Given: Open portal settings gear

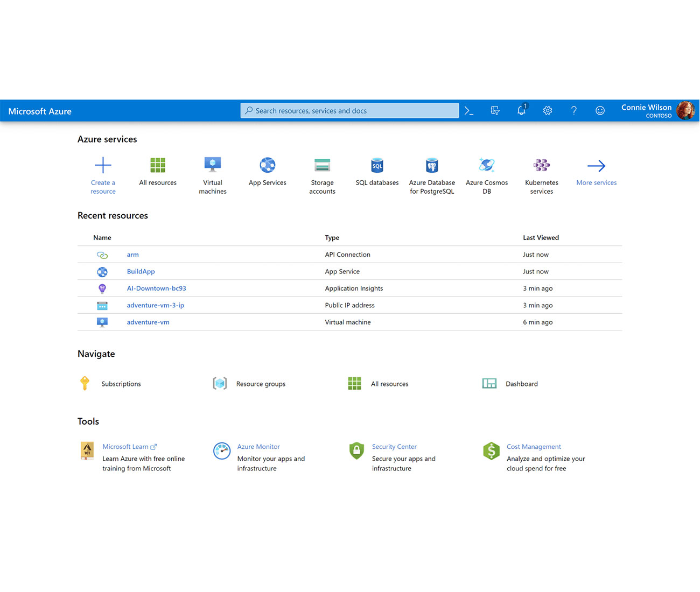Looking at the screenshot, I should tap(548, 111).
